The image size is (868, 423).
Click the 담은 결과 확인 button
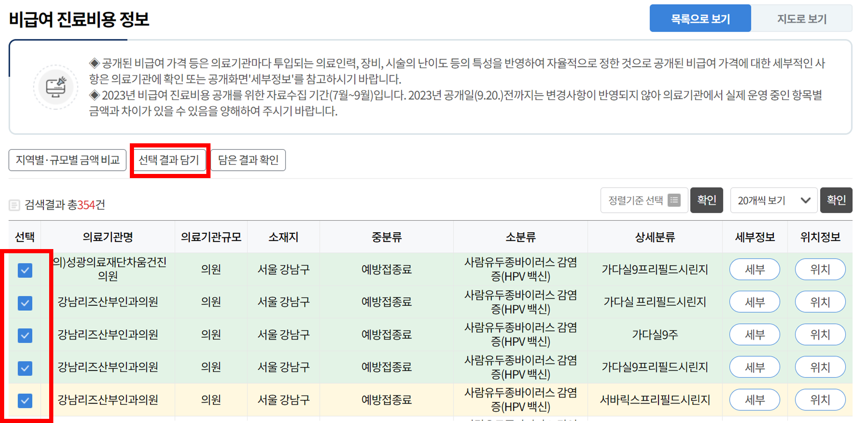(248, 160)
